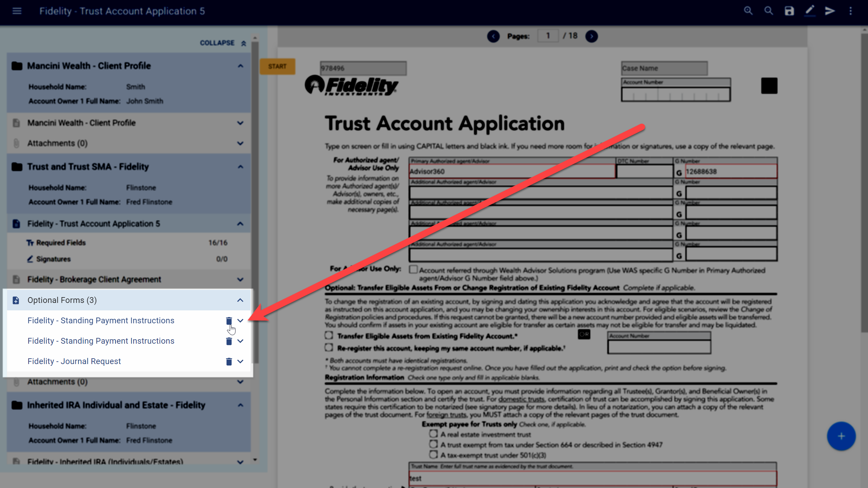Click the G Number field containing 12688638
Screen dimensions: 868x488
[x=731, y=171]
